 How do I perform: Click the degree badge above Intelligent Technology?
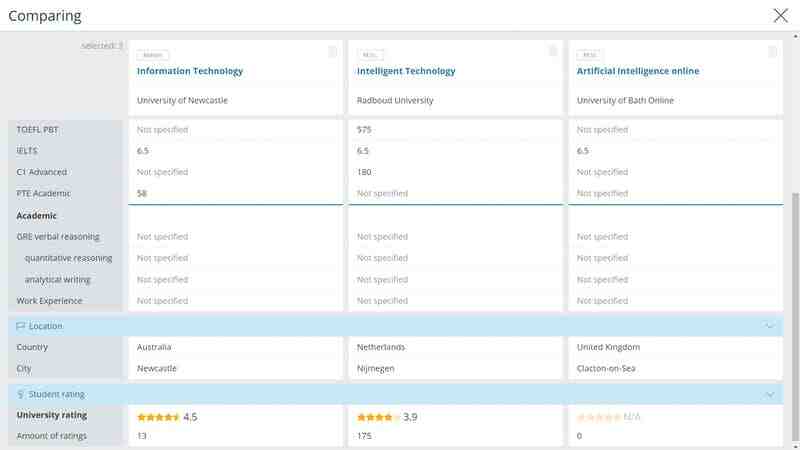(370, 55)
